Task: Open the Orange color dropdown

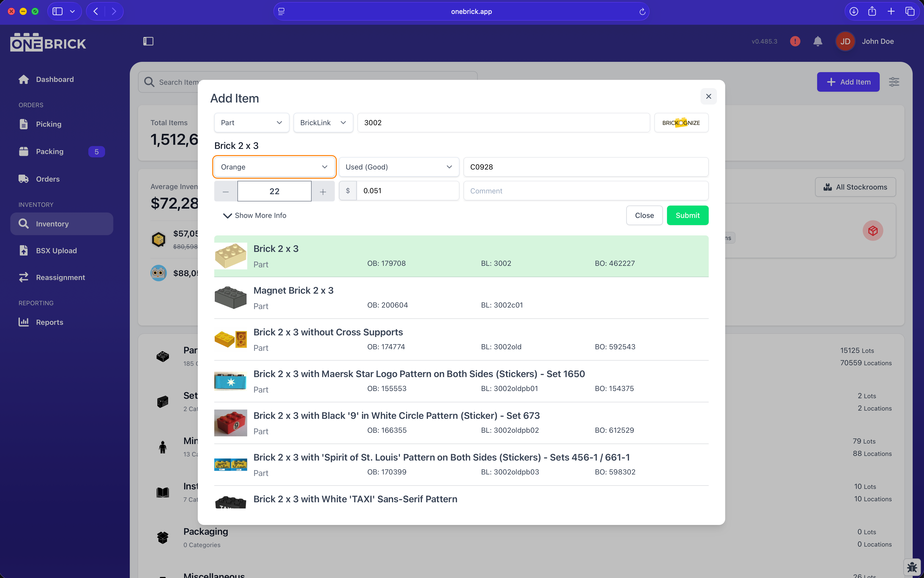Action: coord(274,167)
